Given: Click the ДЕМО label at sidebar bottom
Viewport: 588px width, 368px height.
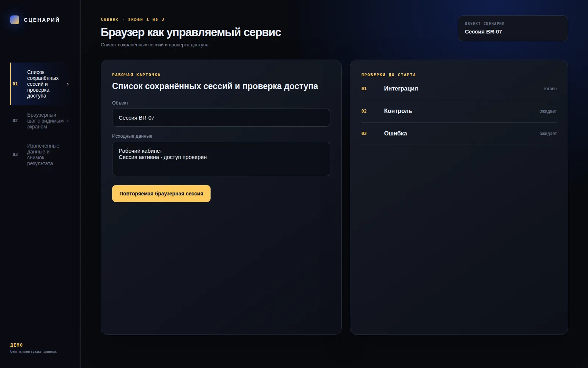Looking at the screenshot, I should pyautogui.click(x=17, y=345).
